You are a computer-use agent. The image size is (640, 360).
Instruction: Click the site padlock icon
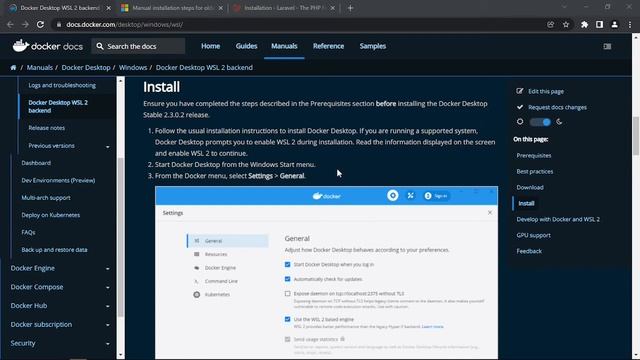(59, 24)
